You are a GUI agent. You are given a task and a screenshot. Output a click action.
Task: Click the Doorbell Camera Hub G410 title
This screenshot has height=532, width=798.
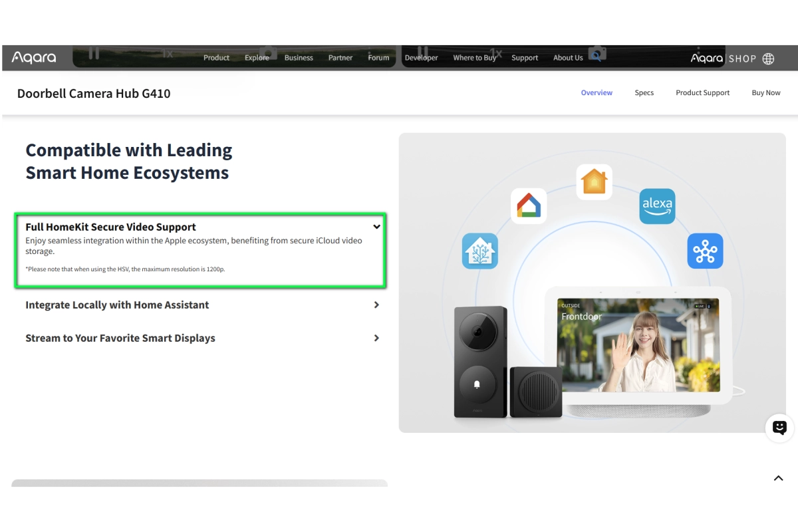(94, 93)
